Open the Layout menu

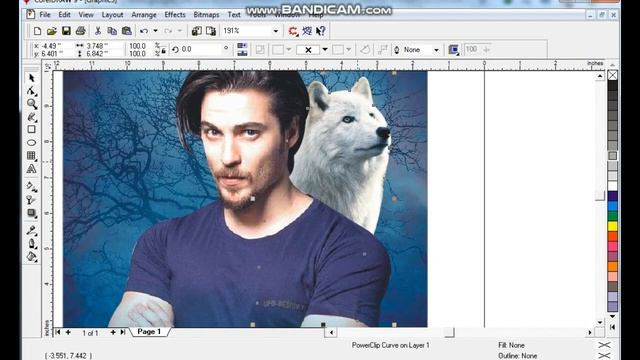pyautogui.click(x=112, y=15)
